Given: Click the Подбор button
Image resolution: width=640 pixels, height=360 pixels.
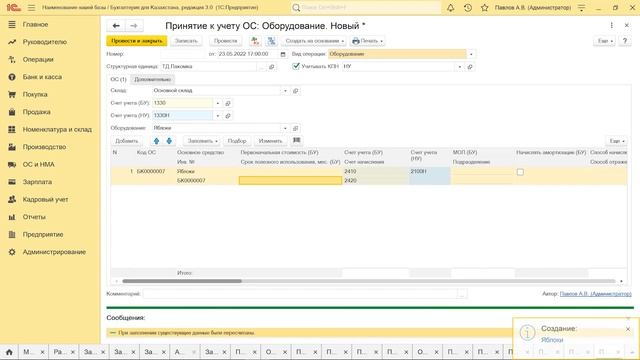Looking at the screenshot, I should 237,141.
